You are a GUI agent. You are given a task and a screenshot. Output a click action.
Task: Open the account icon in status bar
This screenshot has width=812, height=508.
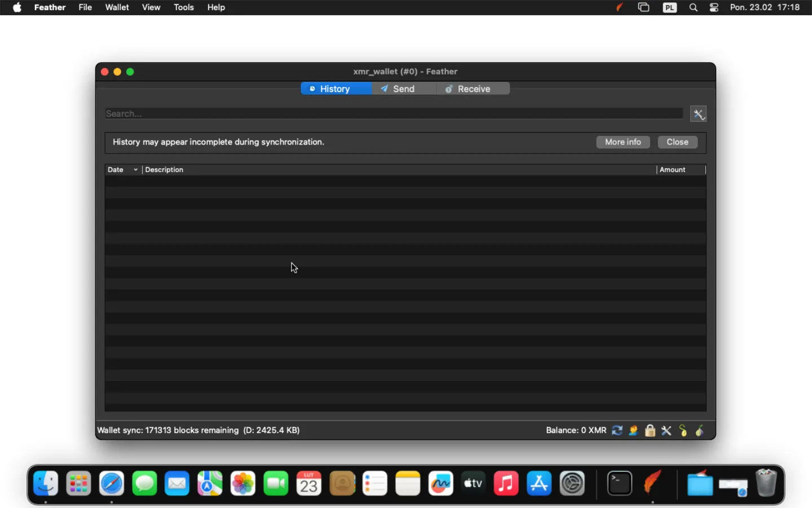click(x=634, y=431)
